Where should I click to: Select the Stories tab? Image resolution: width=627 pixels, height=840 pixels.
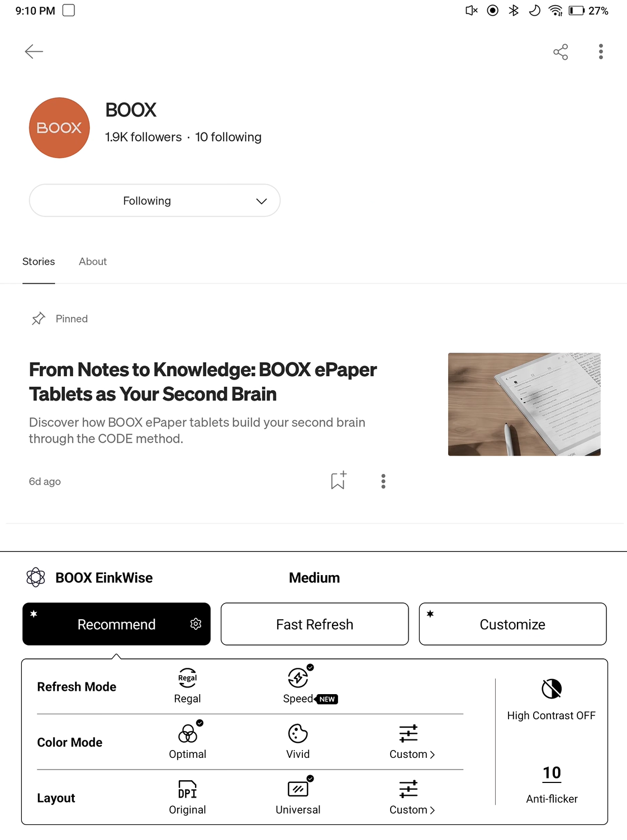[39, 261]
